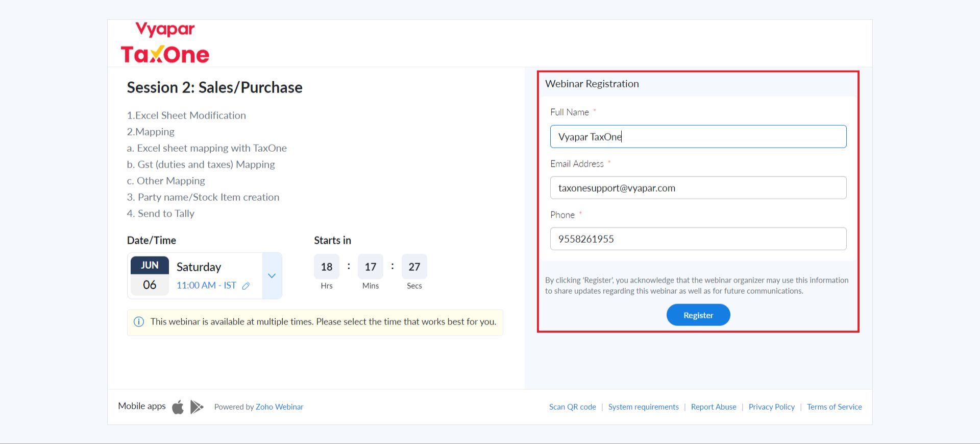The width and height of the screenshot is (980, 444).
Task: Click the Google Play store icon
Action: tap(197, 407)
